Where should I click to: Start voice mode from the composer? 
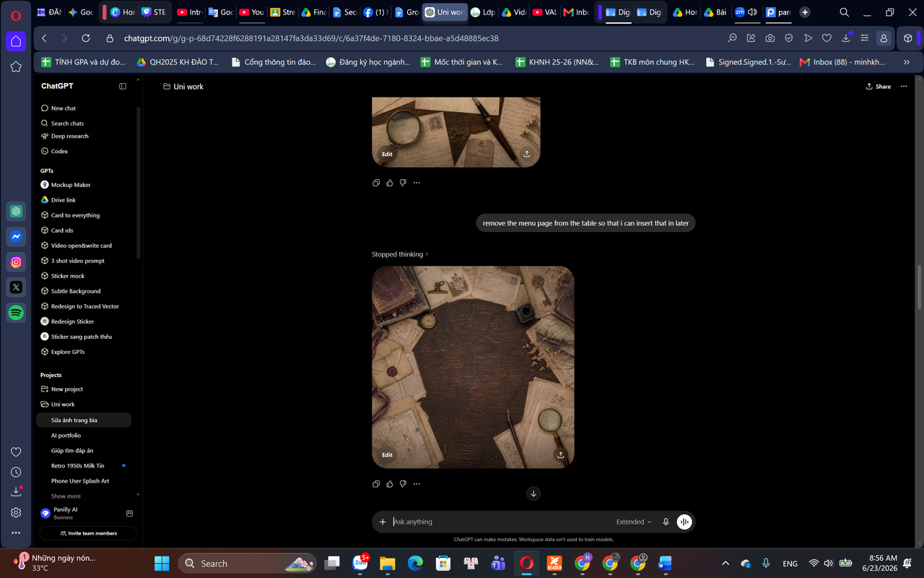click(x=684, y=522)
